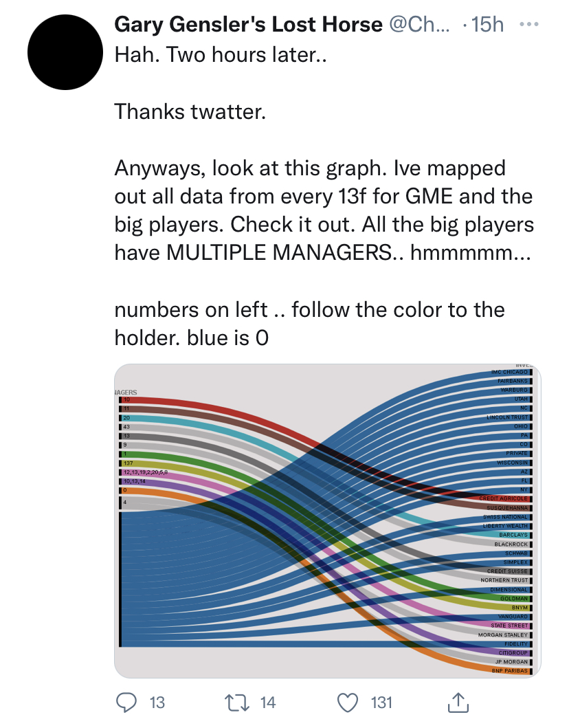Screen dimensions: 569x728
Task: Click the 131 likes count
Action: (x=381, y=703)
